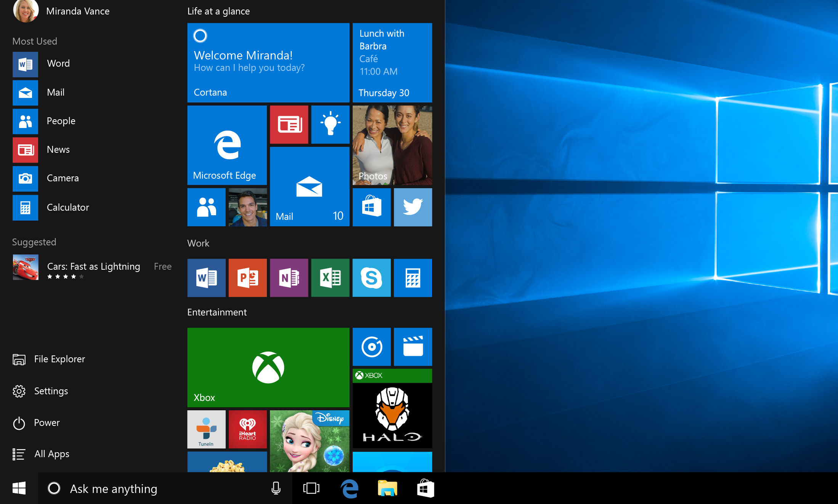Viewport: 838px width, 504px height.
Task: Open the Photos tile with the beach picture
Action: pyautogui.click(x=392, y=145)
